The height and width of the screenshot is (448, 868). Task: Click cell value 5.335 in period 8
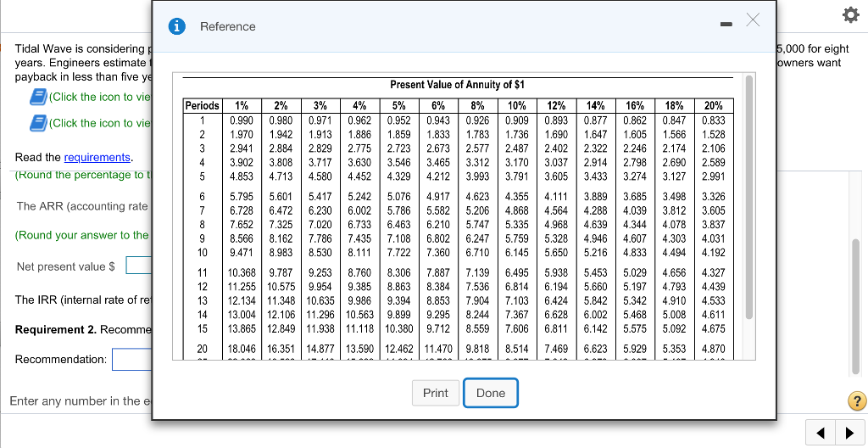(517, 225)
